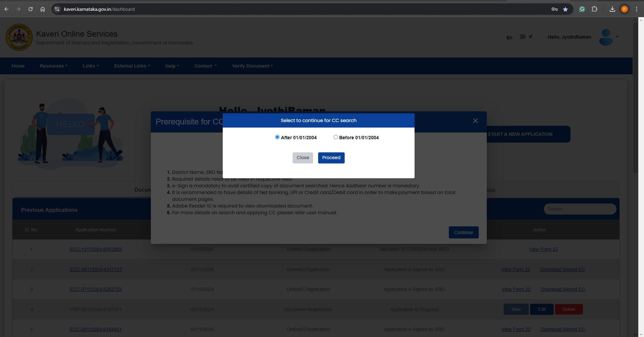Select the After 01/01/2004 radio button
The width and height of the screenshot is (644, 337).
pos(277,137)
